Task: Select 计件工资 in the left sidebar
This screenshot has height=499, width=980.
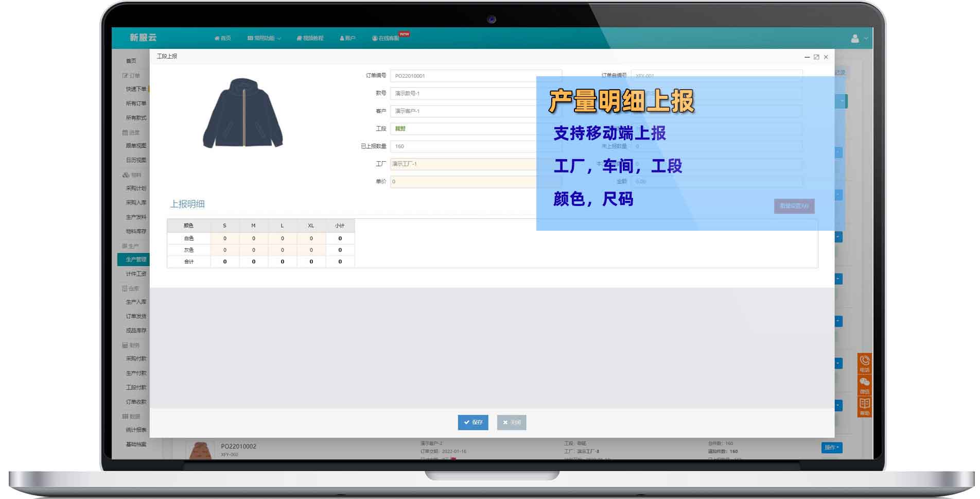Action: coord(136,274)
